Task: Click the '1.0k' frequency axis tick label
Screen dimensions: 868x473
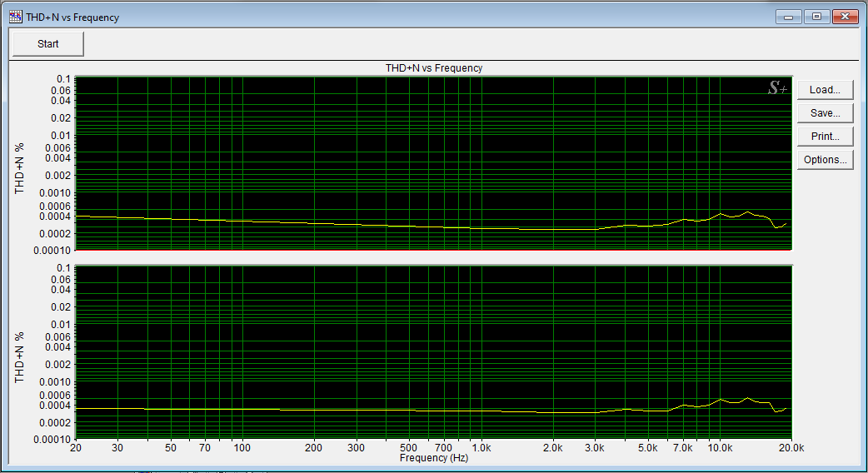Action: coord(481,447)
